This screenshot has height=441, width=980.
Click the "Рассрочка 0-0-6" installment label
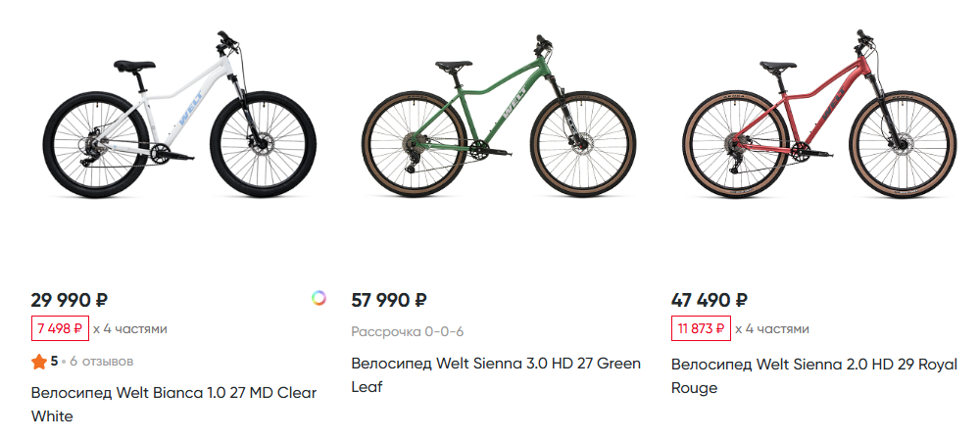[x=408, y=331]
